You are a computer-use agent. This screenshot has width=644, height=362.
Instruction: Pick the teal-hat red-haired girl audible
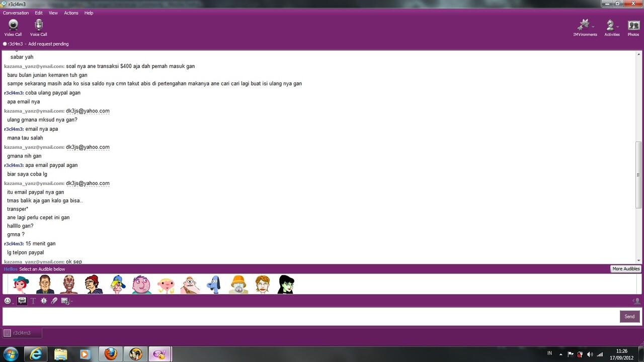tap(21, 285)
